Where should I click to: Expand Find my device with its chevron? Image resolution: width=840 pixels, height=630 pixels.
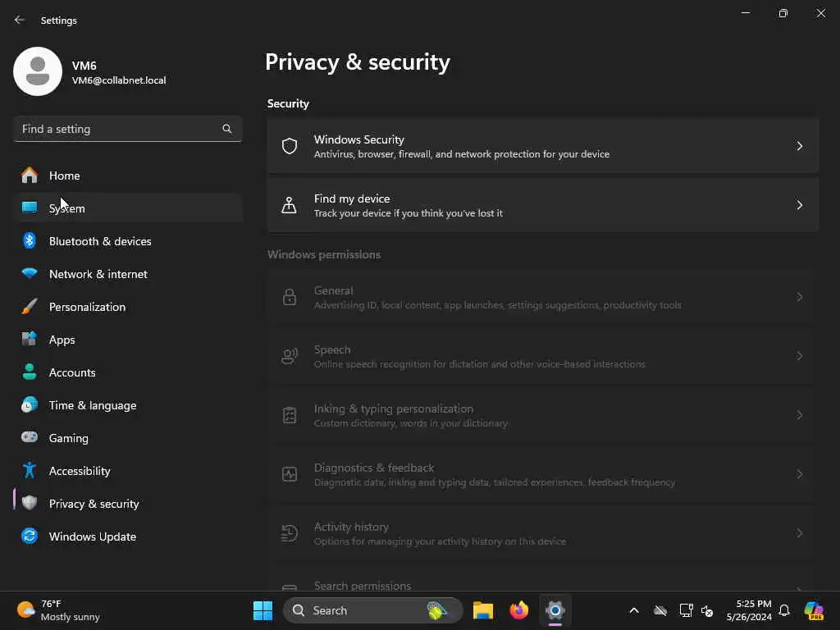[x=799, y=204]
